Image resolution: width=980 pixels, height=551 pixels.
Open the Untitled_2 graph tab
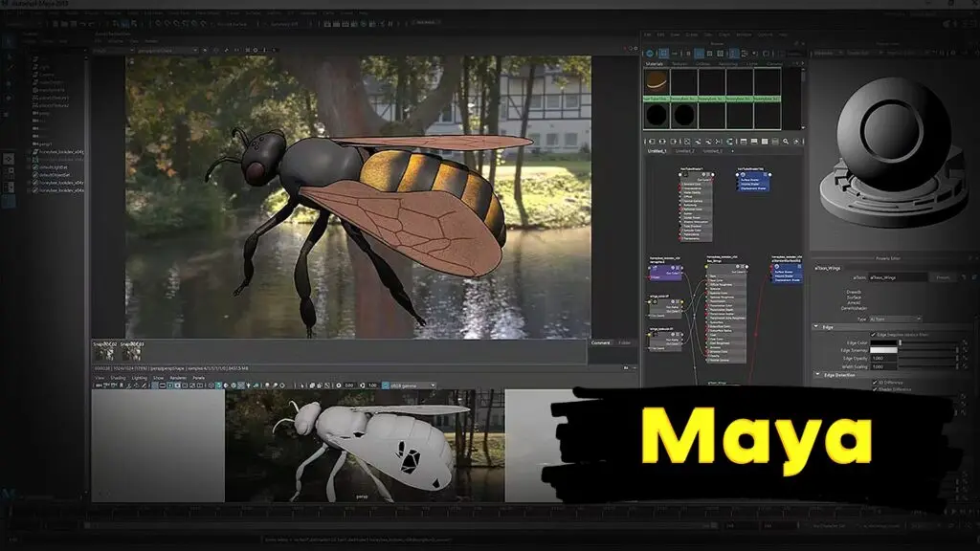(x=685, y=151)
